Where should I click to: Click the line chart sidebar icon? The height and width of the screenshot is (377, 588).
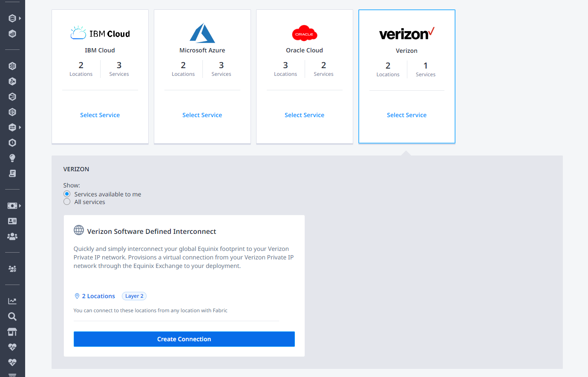[12, 301]
